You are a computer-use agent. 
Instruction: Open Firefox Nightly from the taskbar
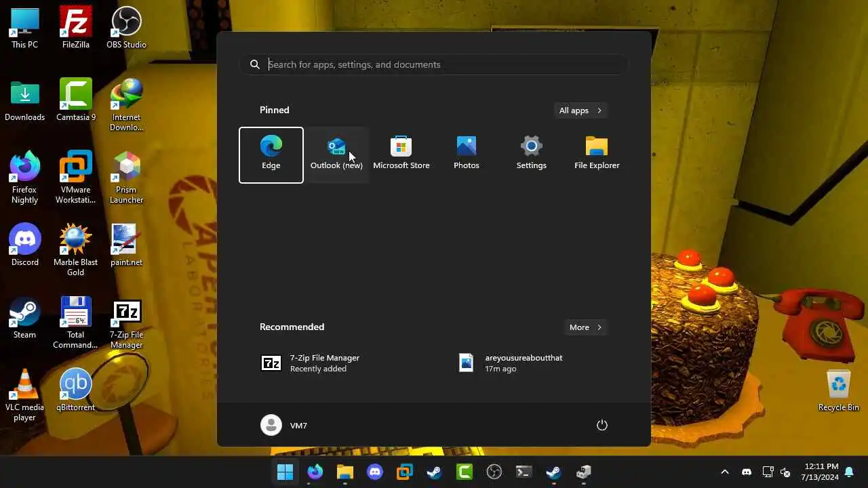click(x=315, y=472)
